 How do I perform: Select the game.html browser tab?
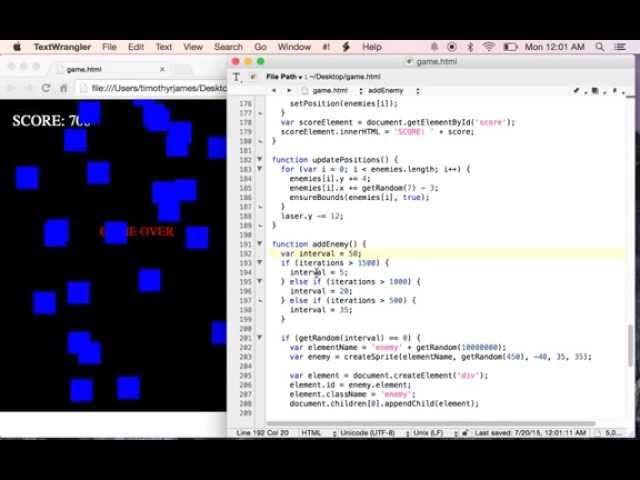(x=107, y=69)
